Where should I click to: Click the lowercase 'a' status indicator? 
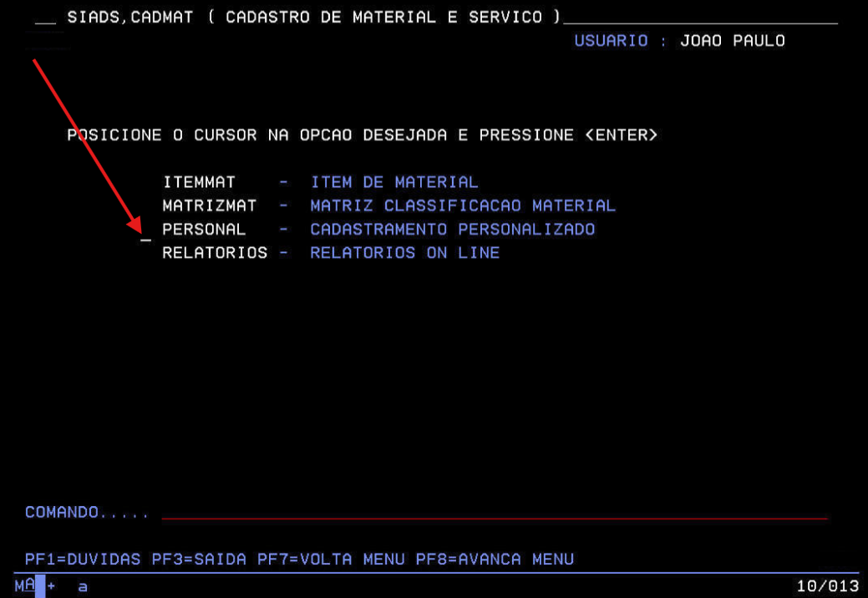pos(83,587)
